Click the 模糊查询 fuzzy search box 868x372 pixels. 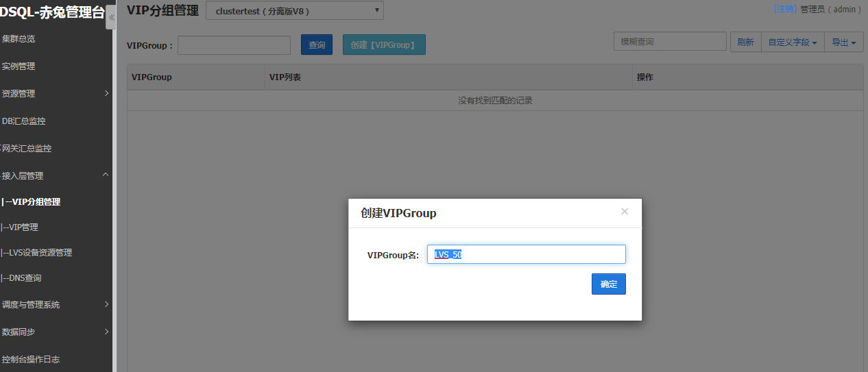[x=670, y=41]
